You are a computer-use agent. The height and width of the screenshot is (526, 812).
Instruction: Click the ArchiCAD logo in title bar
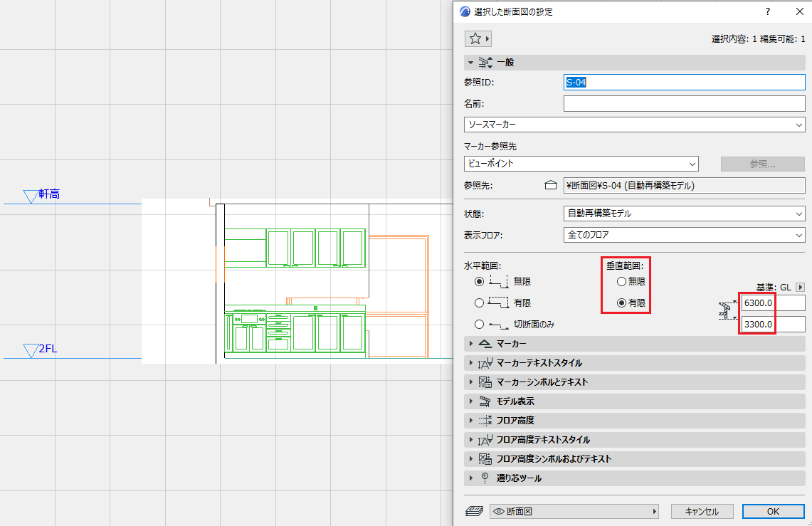[x=465, y=11]
